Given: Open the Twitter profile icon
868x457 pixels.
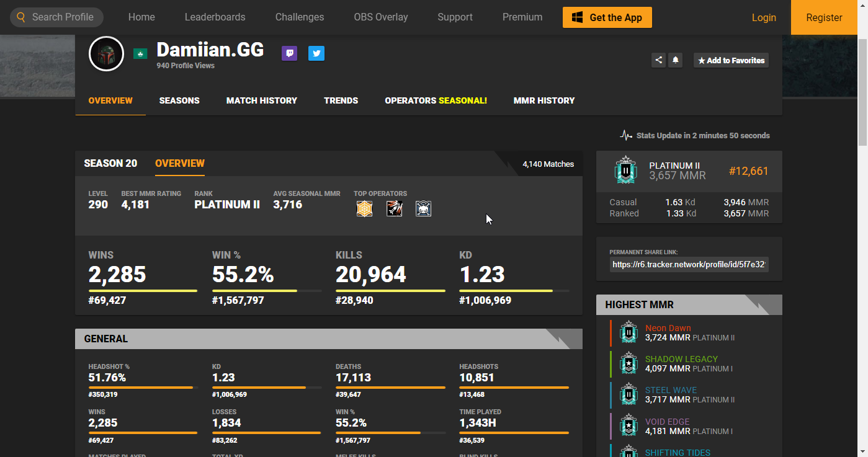Looking at the screenshot, I should pos(316,53).
